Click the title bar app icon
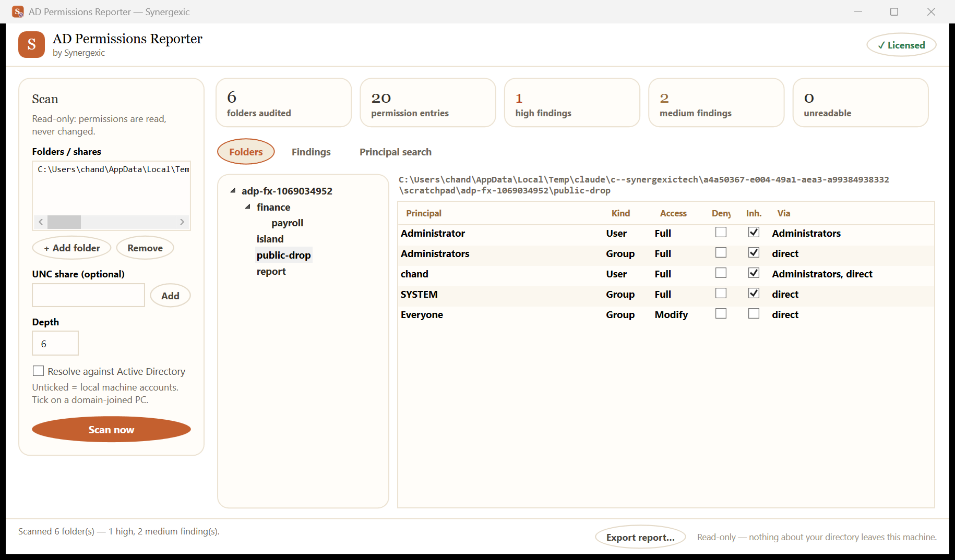This screenshot has width=955, height=560. pyautogui.click(x=18, y=11)
